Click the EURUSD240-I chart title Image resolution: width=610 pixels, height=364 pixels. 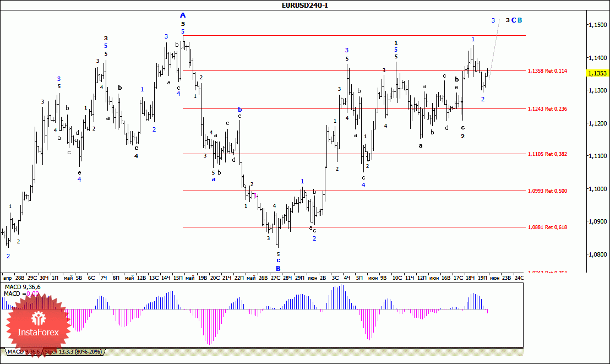pos(304,5)
